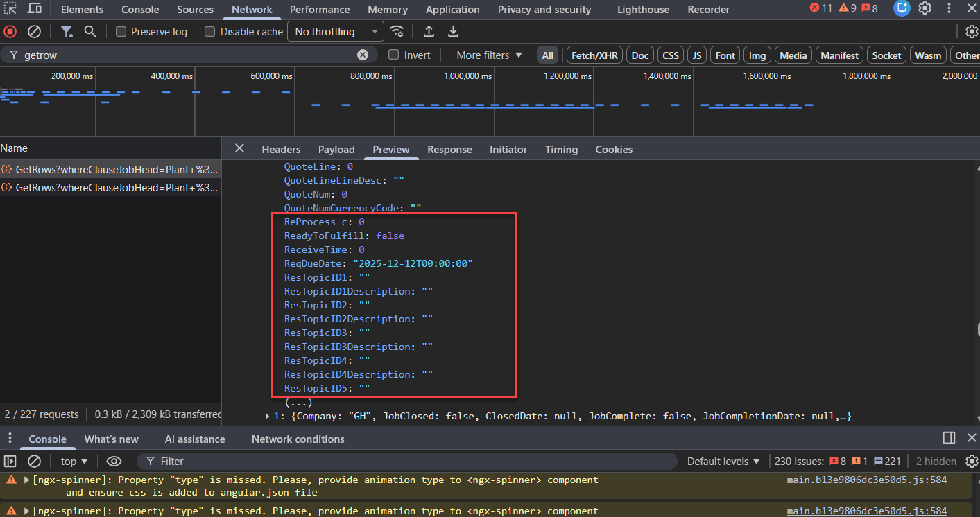Image resolution: width=980 pixels, height=517 pixels.
Task: Open DevTools settings gear
Action: pos(925,9)
